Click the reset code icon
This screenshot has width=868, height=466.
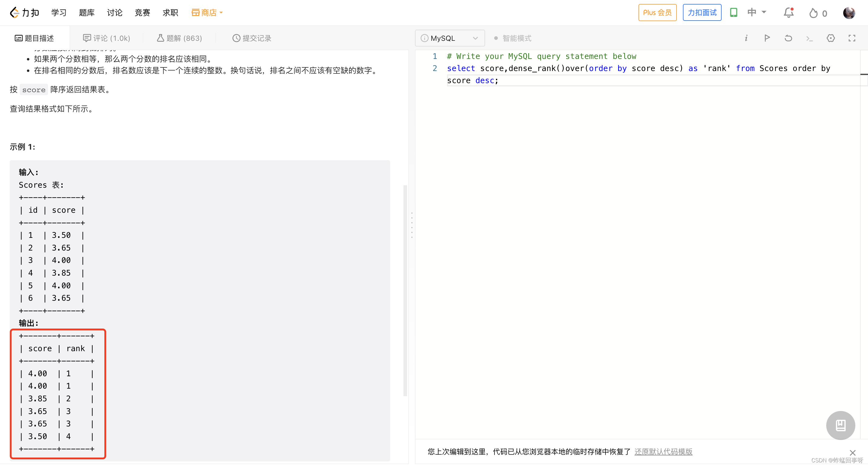(788, 38)
